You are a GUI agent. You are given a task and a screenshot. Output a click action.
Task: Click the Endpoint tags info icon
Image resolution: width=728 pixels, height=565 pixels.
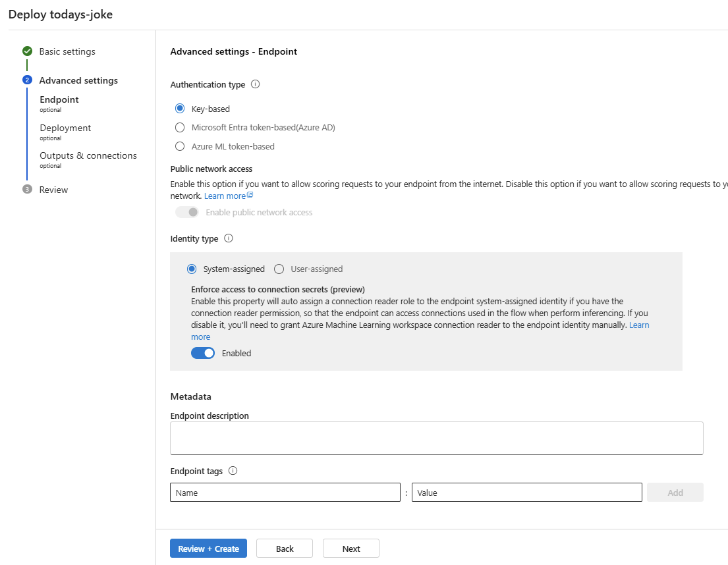233,471
